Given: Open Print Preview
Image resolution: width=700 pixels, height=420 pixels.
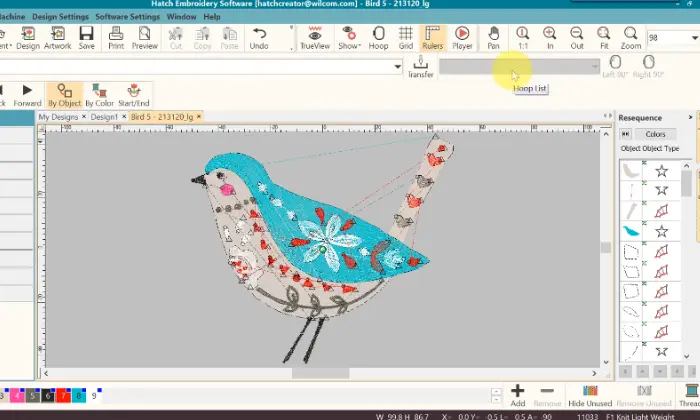Looking at the screenshot, I should [x=145, y=37].
